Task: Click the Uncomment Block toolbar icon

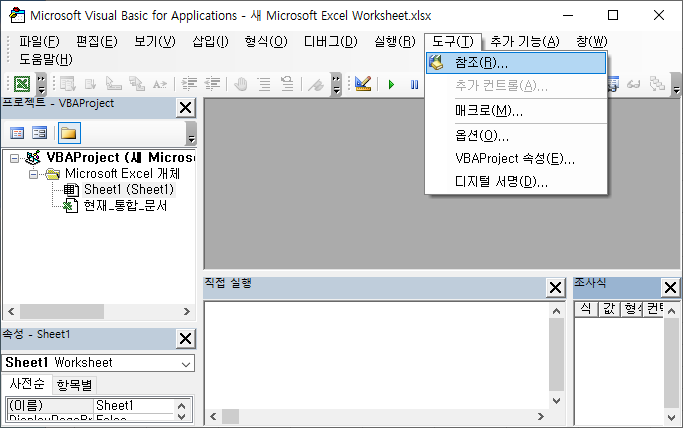Action: (x=287, y=84)
